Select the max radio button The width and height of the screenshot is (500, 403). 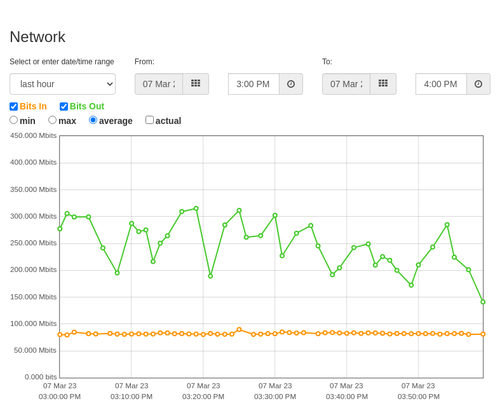[52, 120]
